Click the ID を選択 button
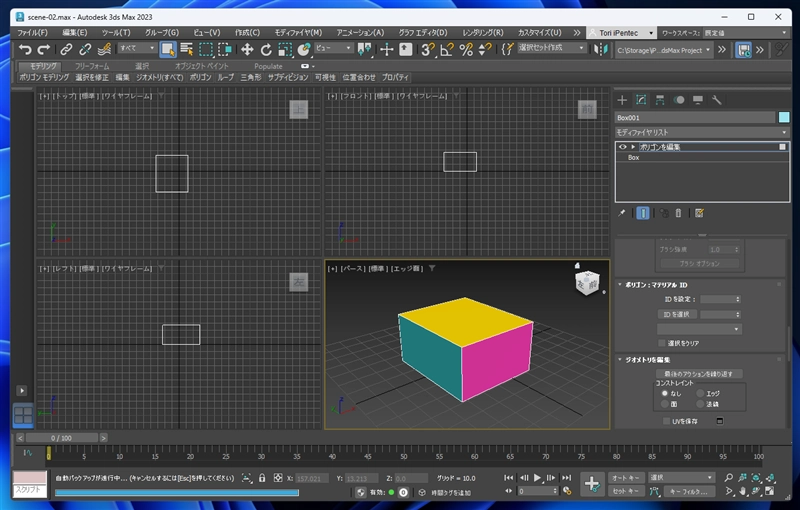This screenshot has height=510, width=800. click(677, 314)
